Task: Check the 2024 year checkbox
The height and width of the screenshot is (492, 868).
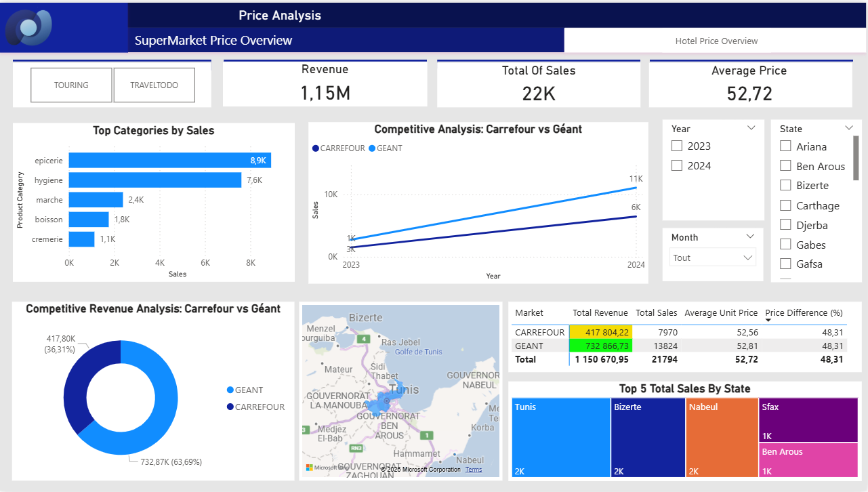Action: 676,165
